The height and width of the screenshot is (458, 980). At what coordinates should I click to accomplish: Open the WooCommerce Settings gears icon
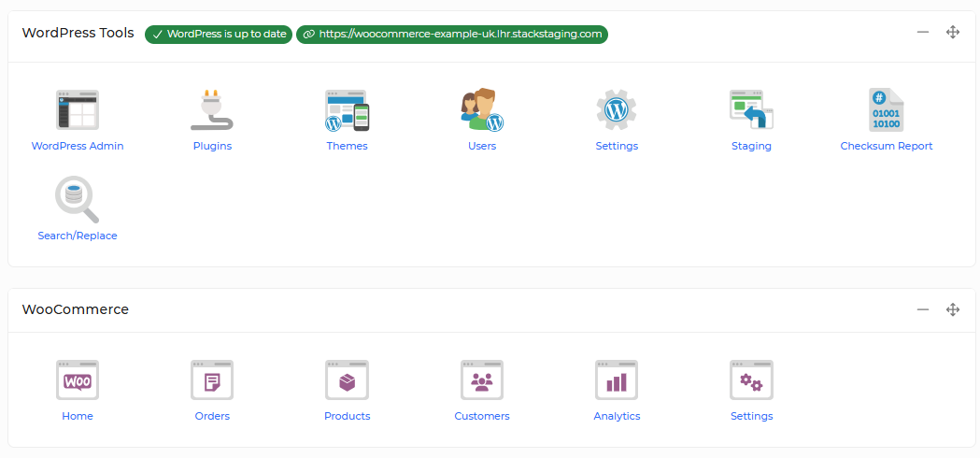pyautogui.click(x=751, y=379)
